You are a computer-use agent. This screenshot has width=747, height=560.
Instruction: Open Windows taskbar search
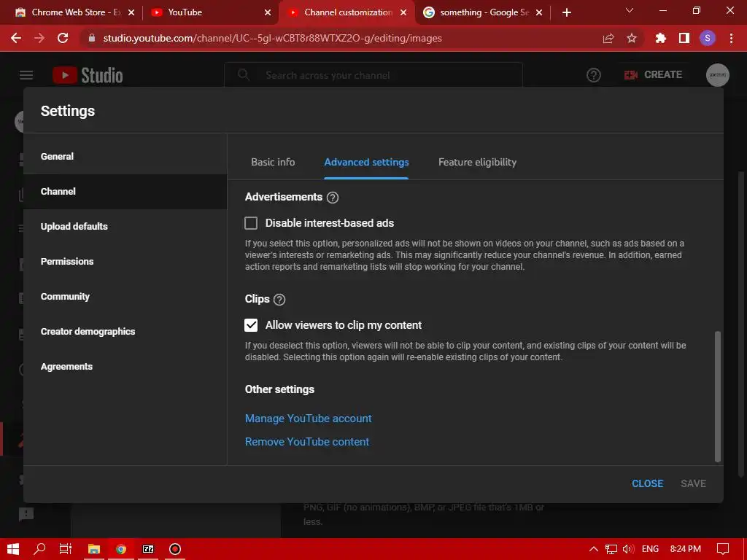tap(39, 549)
